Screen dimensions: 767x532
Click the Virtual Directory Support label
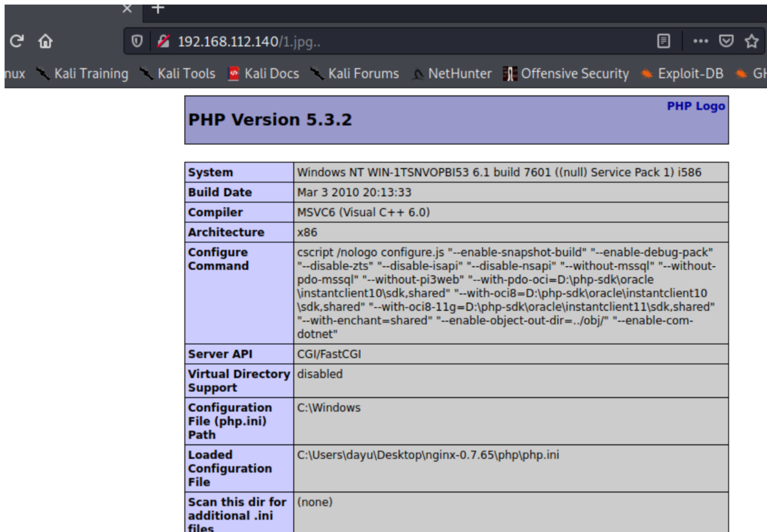pos(239,381)
